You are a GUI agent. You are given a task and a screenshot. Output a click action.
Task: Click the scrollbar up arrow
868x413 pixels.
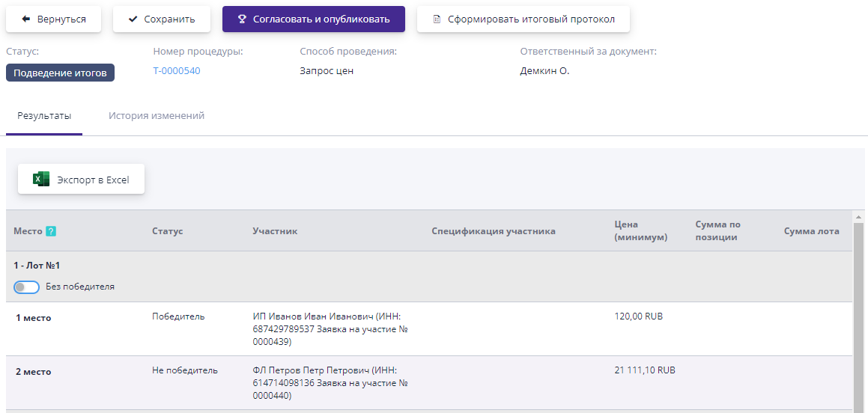858,216
